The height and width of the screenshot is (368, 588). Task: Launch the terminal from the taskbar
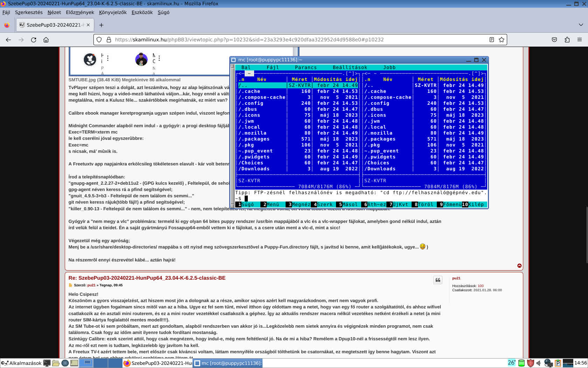tap(47, 363)
